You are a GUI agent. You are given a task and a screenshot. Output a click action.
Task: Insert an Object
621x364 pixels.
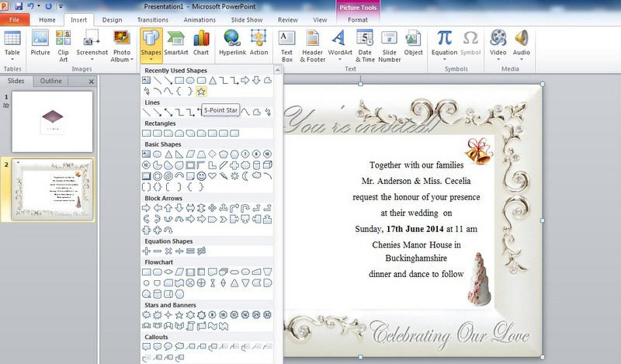413,43
